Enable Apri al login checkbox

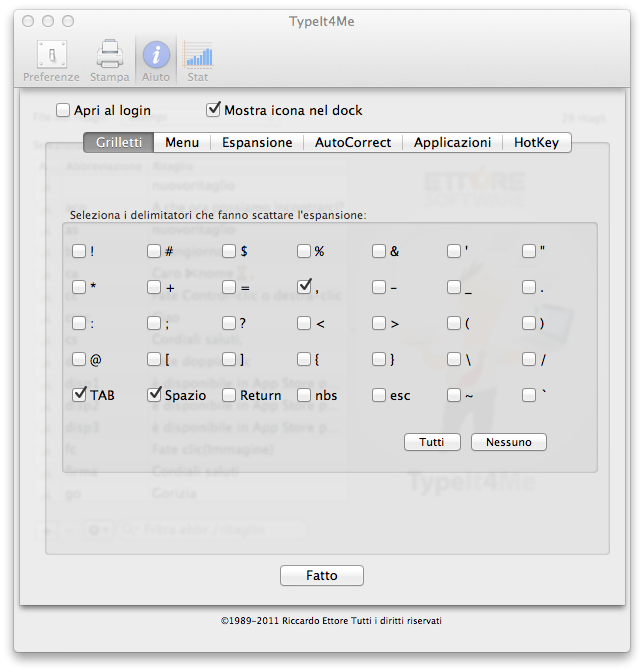[x=63, y=110]
